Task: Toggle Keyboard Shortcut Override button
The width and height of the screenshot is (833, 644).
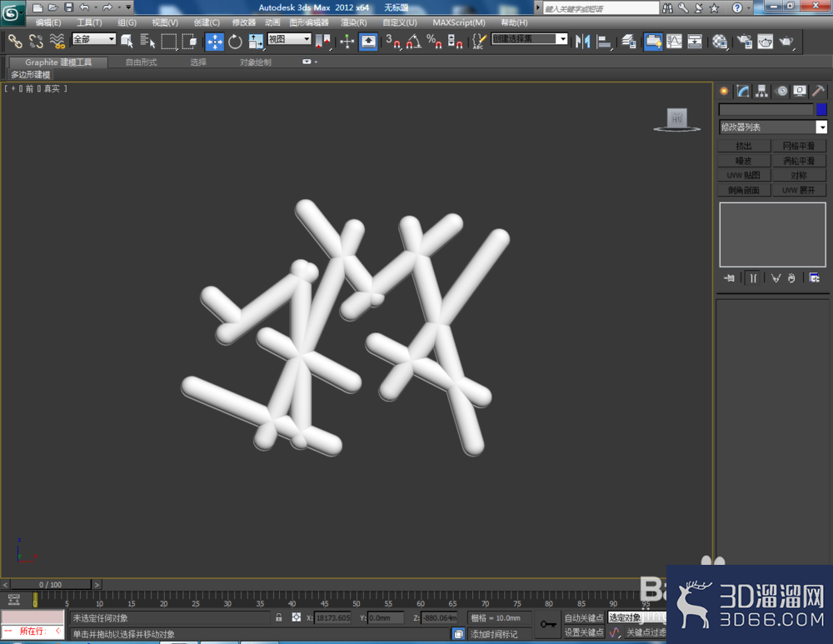Action: click(368, 42)
